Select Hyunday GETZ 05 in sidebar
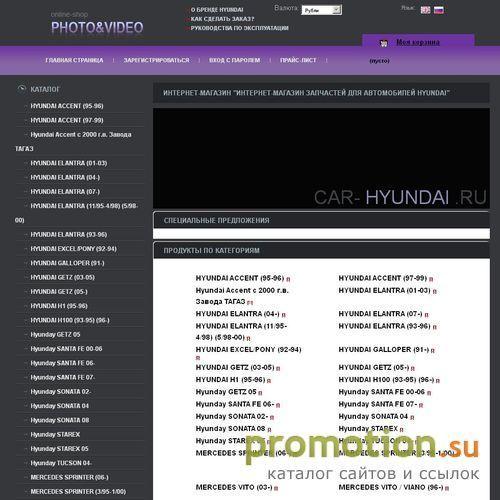 point(55,335)
